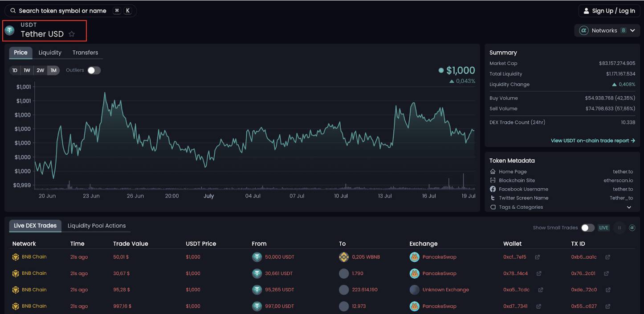Open TX 0x76...2c01 external link icon

click(606, 273)
